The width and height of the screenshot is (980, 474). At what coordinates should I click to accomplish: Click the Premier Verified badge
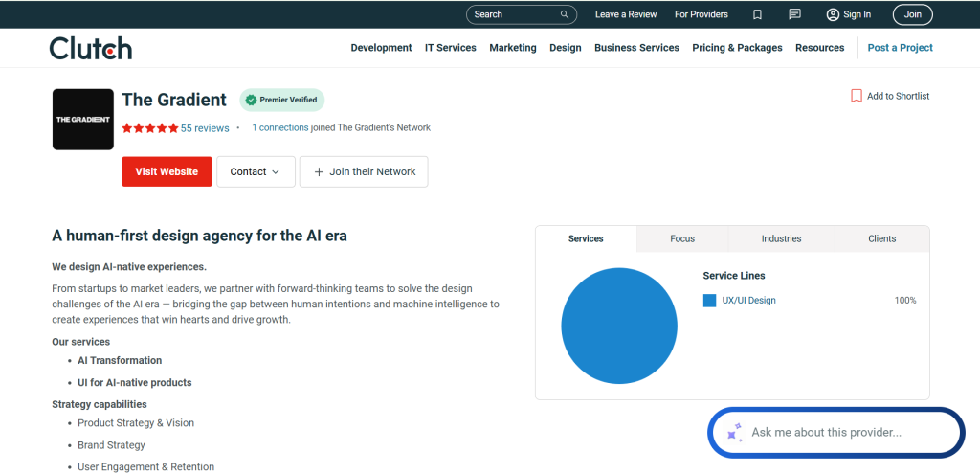[x=281, y=100]
